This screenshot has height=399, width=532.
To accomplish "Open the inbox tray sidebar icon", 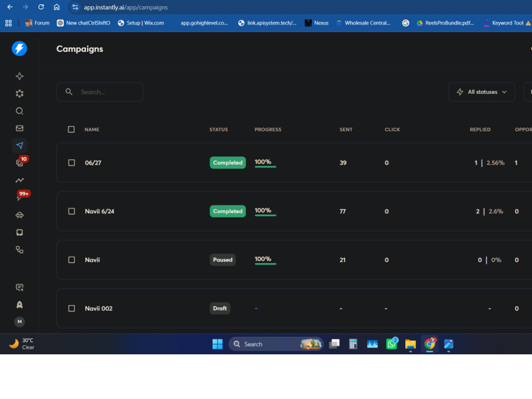I will coord(19,232).
